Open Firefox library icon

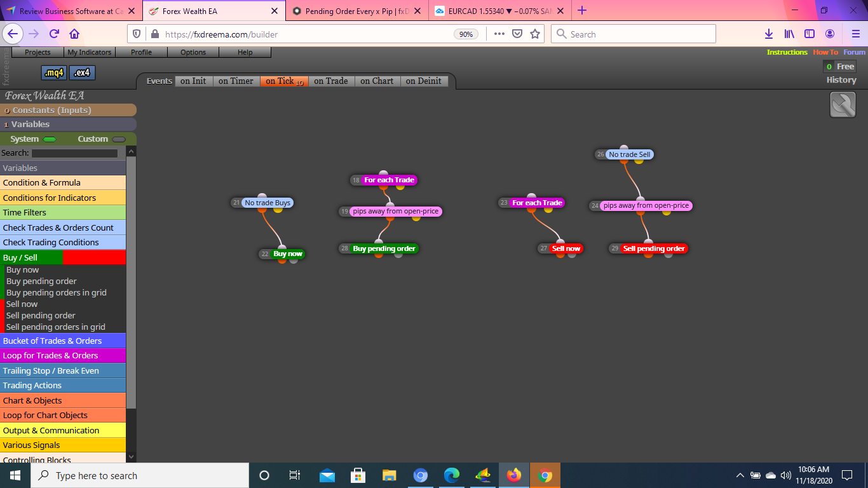click(x=789, y=34)
